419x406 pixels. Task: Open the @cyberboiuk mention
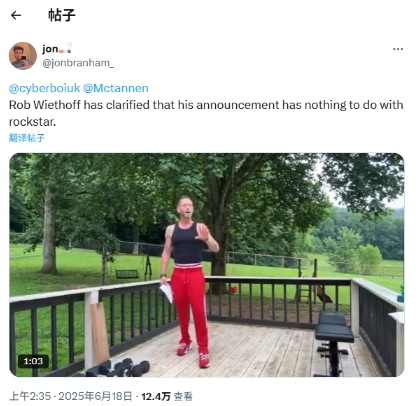44,88
